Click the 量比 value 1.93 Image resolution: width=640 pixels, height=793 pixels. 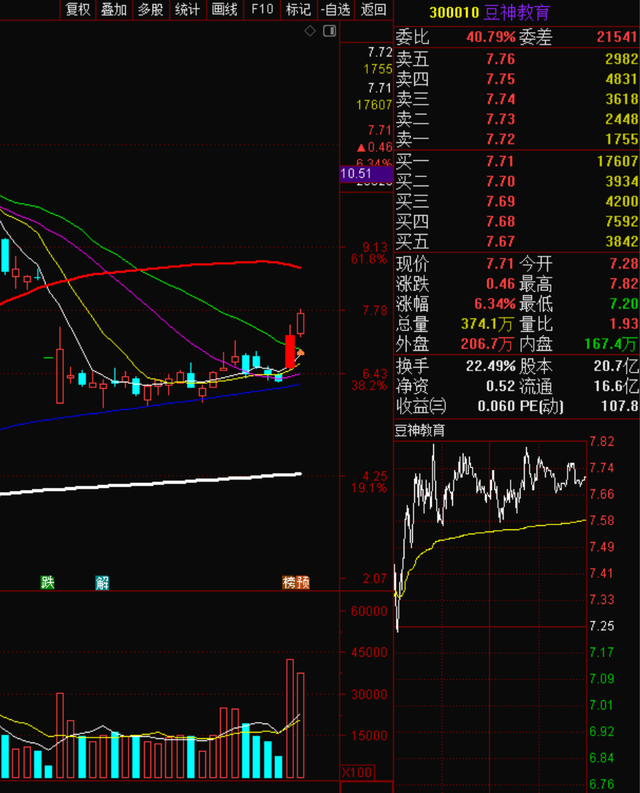[x=624, y=324]
